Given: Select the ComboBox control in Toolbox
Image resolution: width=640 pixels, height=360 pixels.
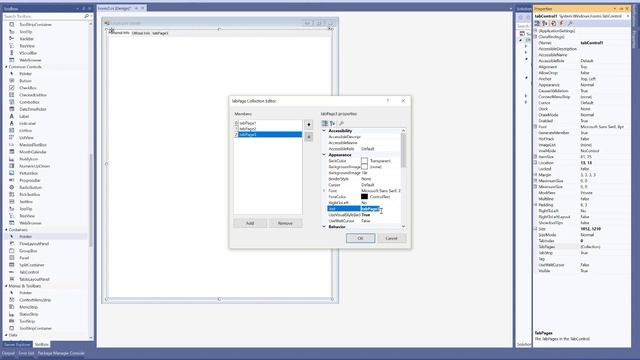Looking at the screenshot, I should click(29, 102).
